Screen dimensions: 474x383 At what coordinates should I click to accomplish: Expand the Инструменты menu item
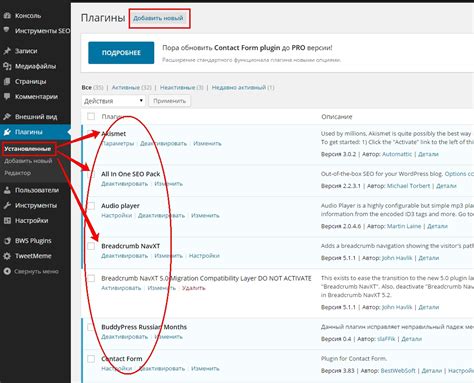pyautogui.click(x=36, y=205)
